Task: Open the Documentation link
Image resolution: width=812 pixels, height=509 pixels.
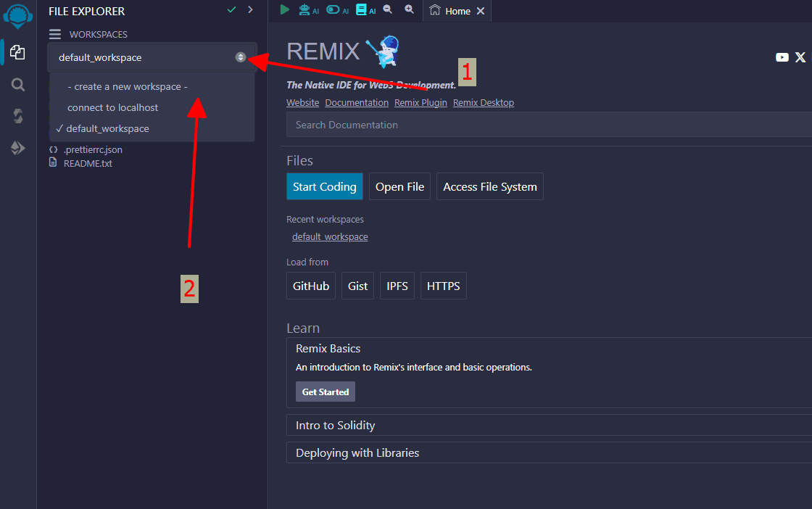Action: 357,102
